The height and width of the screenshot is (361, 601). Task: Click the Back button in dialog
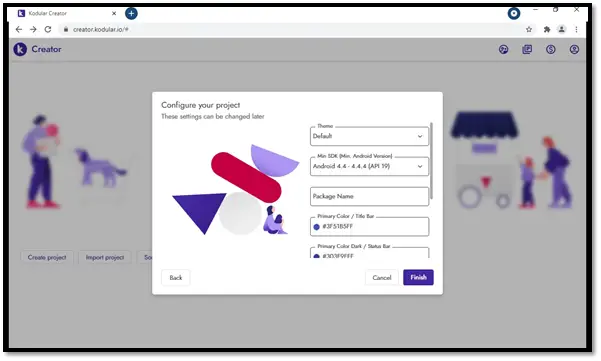click(176, 277)
